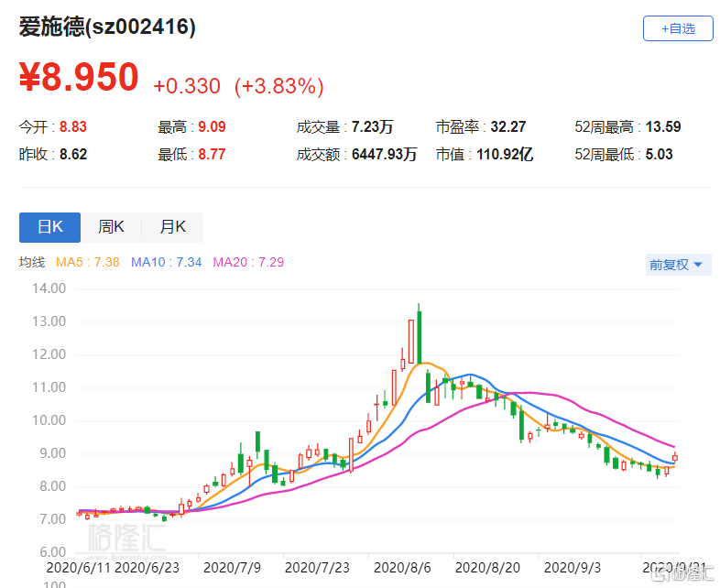
Task: Click the 均线 label above the chart
Action: tap(32, 262)
